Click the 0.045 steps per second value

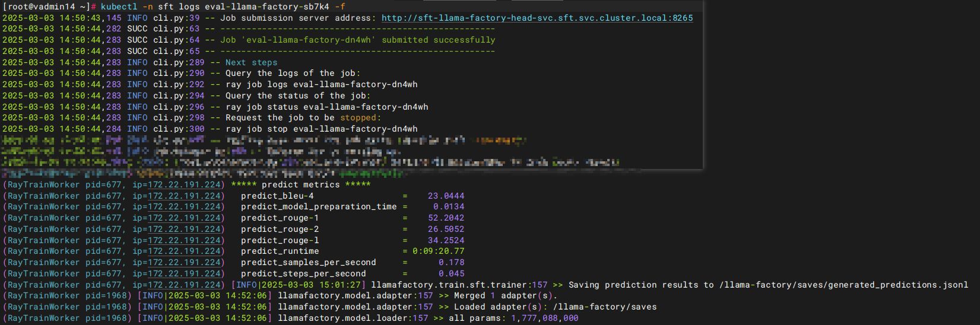coord(451,273)
